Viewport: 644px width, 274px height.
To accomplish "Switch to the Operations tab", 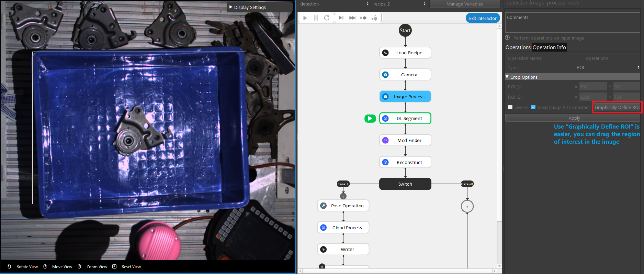I will point(518,47).
